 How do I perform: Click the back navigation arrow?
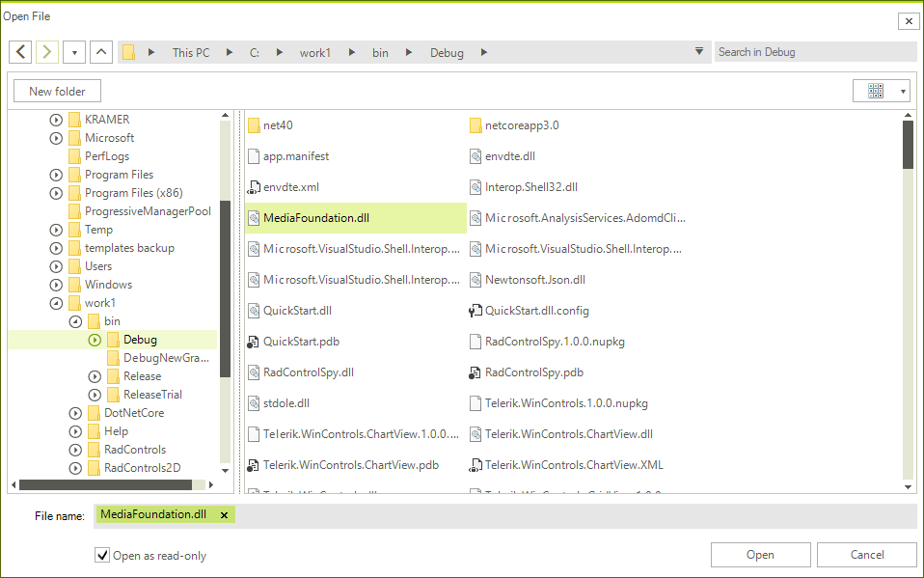pos(20,51)
